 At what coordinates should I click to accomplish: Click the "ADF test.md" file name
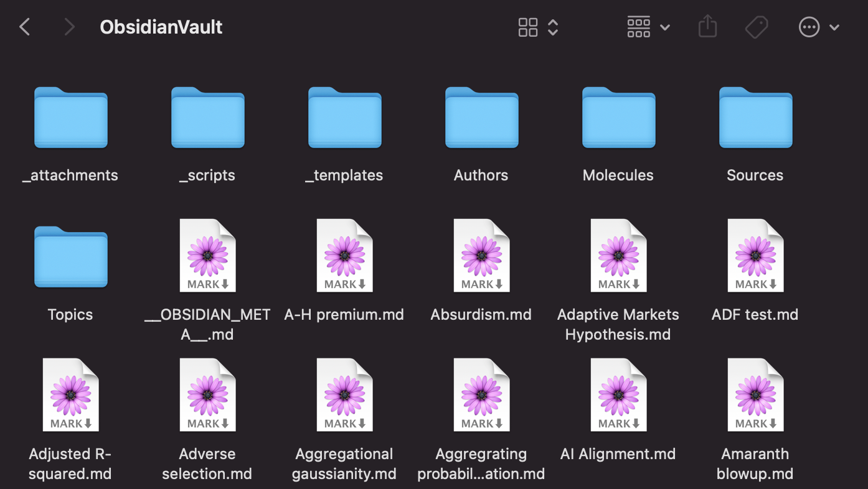(x=755, y=315)
